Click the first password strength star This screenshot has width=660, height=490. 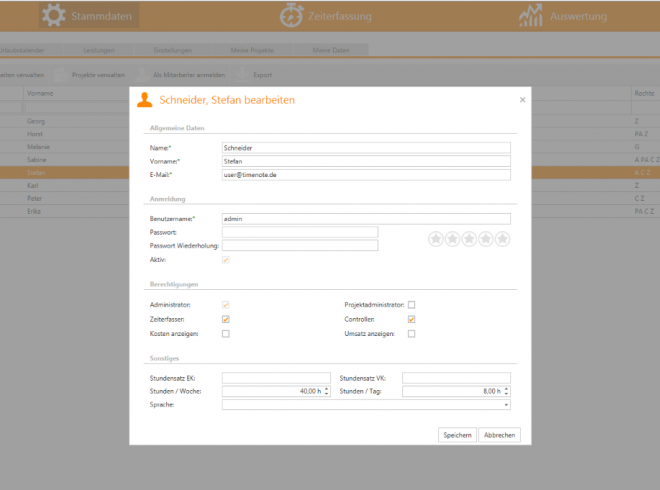click(x=436, y=239)
